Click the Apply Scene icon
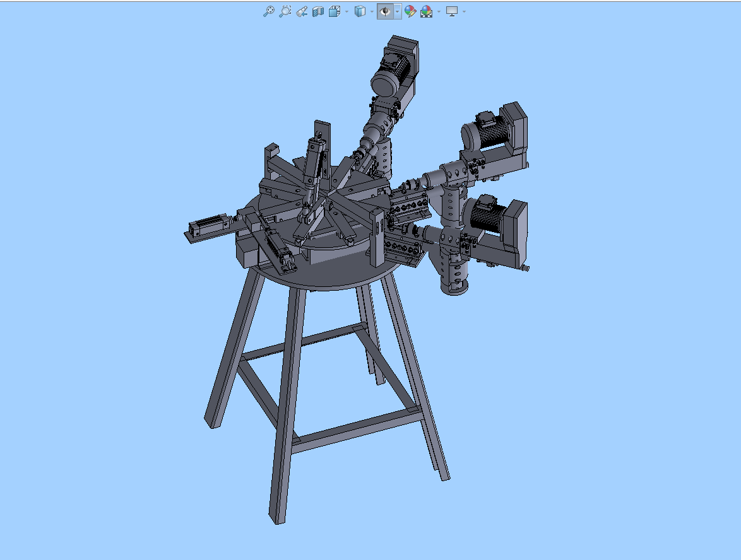Screen dimensions: 741x560 (426, 11)
